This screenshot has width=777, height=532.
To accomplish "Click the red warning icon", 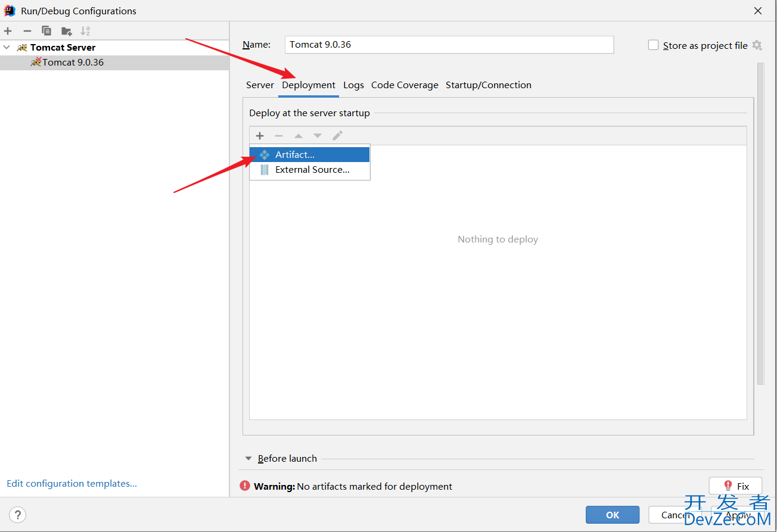I will click(x=245, y=486).
